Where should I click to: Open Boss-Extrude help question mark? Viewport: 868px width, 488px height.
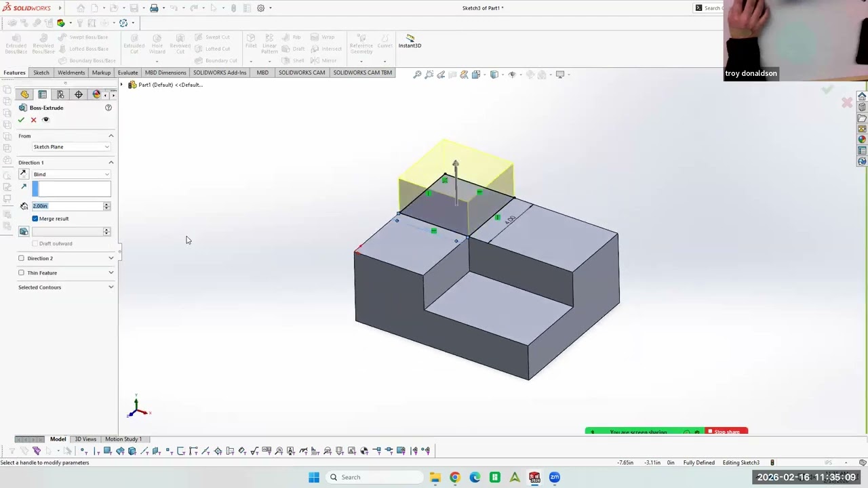click(x=108, y=108)
